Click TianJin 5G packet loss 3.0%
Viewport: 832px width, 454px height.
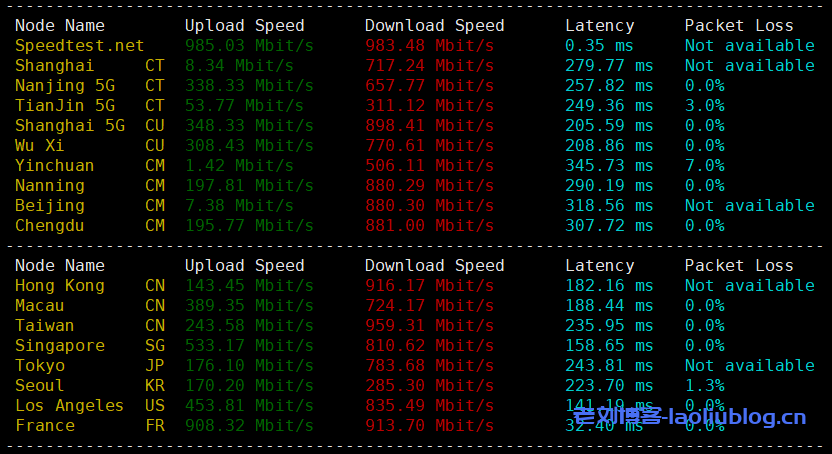705,106
